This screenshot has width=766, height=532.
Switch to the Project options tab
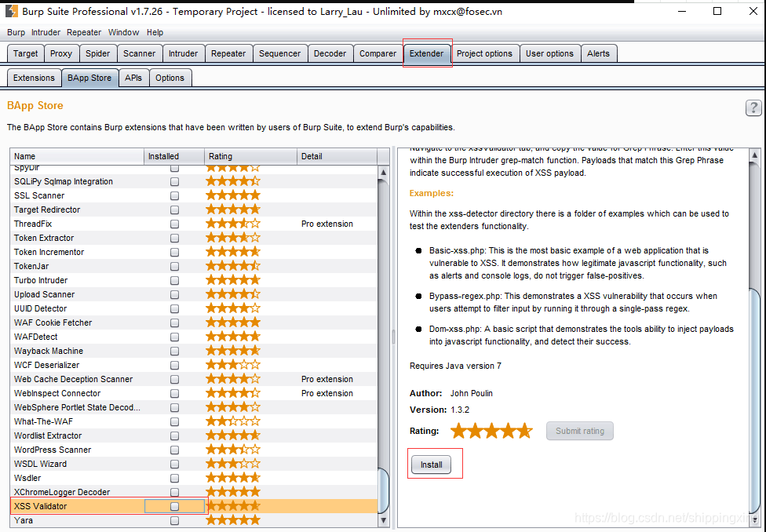tap(484, 53)
